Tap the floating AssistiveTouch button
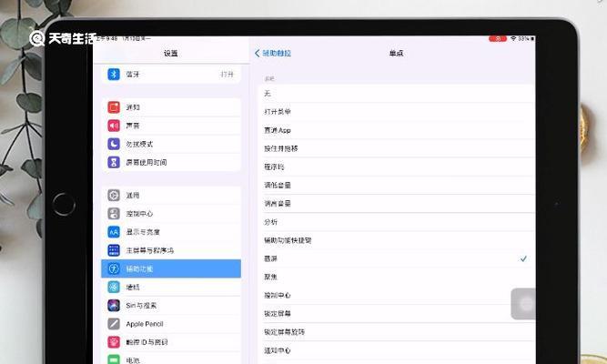This screenshot has height=364, width=607. 523,304
